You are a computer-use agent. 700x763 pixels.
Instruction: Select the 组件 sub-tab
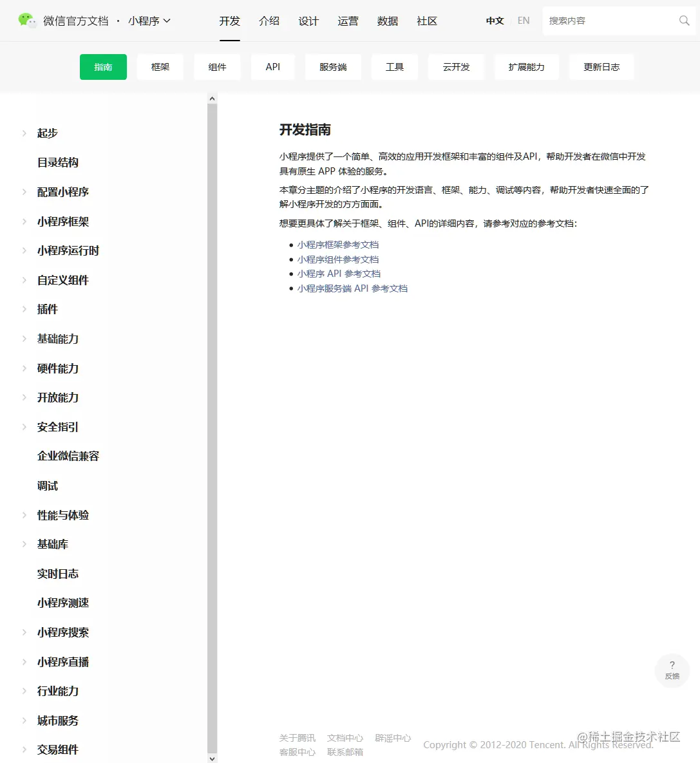pyautogui.click(x=217, y=67)
